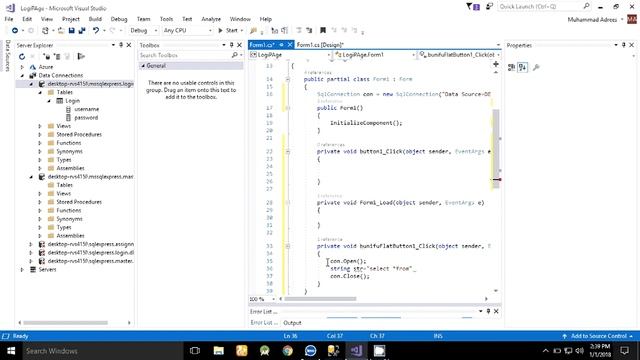Image resolution: width=640 pixels, height=360 pixels.
Task: Click Connect to Server icon in Server Explorer
Action: (57, 57)
